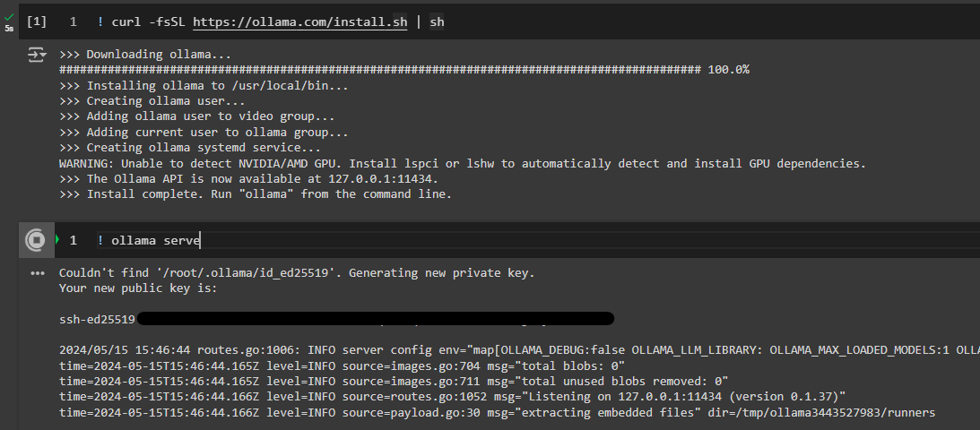Click the Listening on 127.0.0.1:11434 log line
This screenshot has height=430, width=980.
pos(452,397)
